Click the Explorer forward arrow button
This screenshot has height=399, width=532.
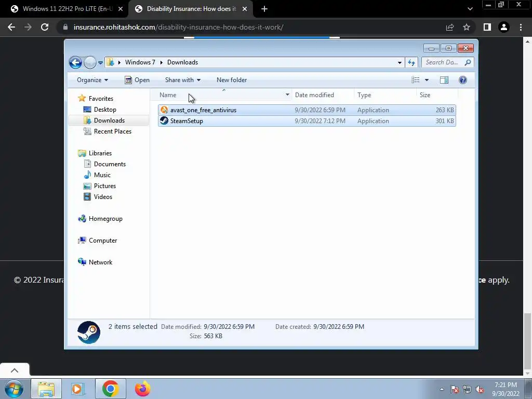coord(90,62)
